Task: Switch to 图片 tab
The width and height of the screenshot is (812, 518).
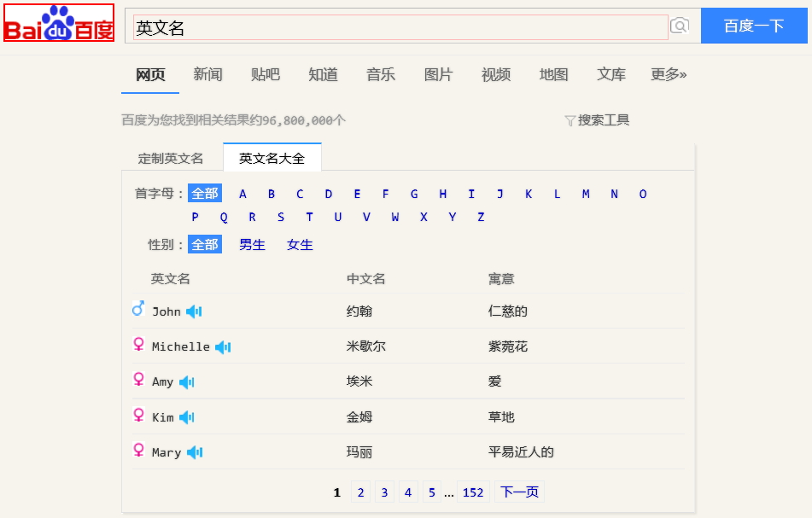Action: [x=438, y=74]
